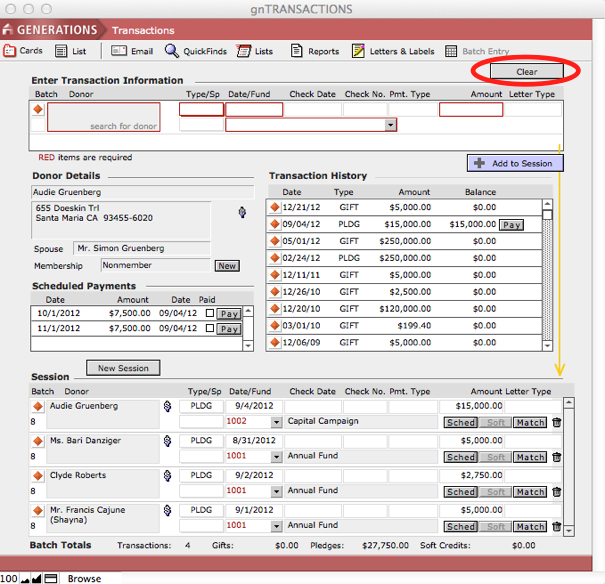The image size is (605, 584).
Task: Click the New Session button
Action: click(x=123, y=368)
